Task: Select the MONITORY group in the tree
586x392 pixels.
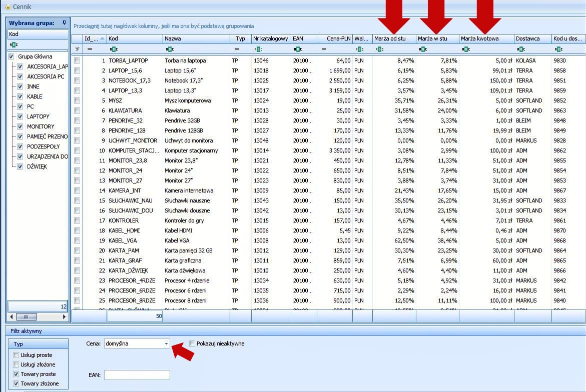Action: 41,126
